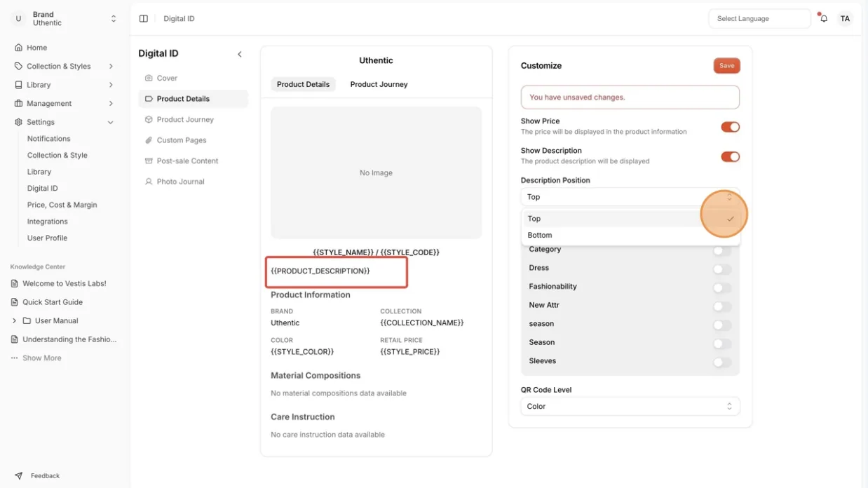Screen dimensions: 868x488
Task: Click the No Image placeholder
Action: click(376, 172)
